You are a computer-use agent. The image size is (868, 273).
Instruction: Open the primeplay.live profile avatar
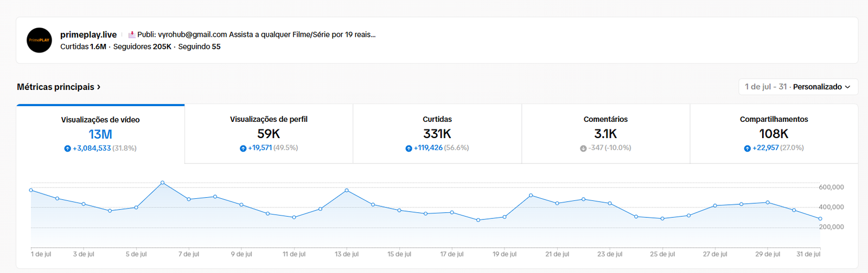coord(40,40)
